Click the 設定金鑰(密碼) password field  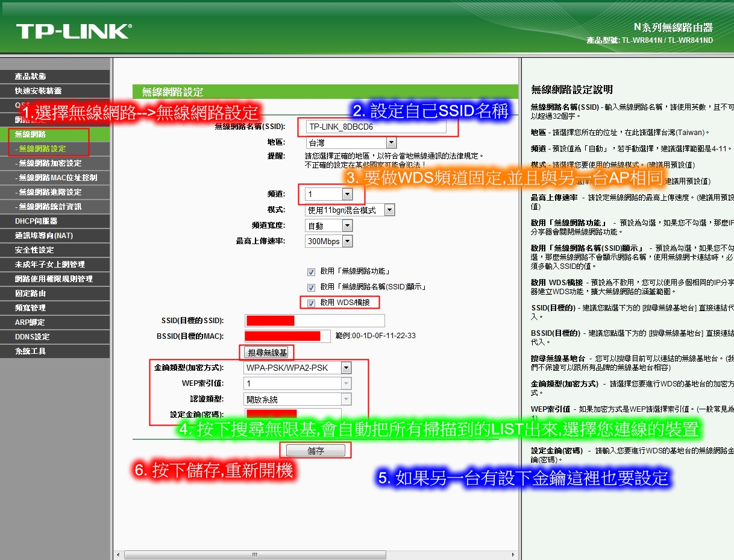tap(293, 414)
